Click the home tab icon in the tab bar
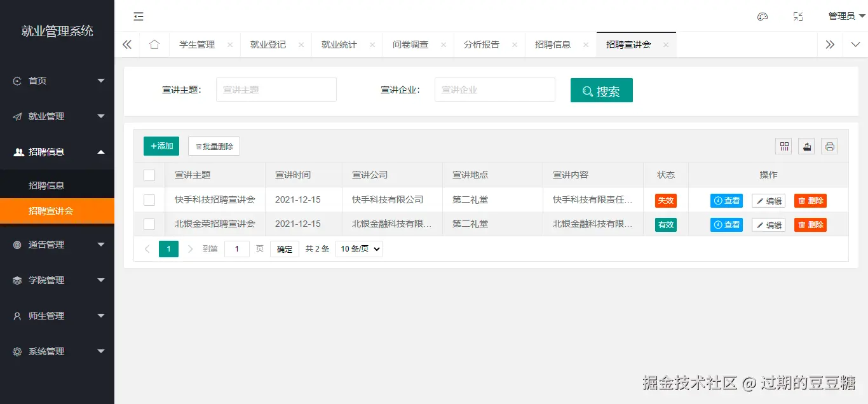This screenshot has height=404, width=868. (x=154, y=44)
